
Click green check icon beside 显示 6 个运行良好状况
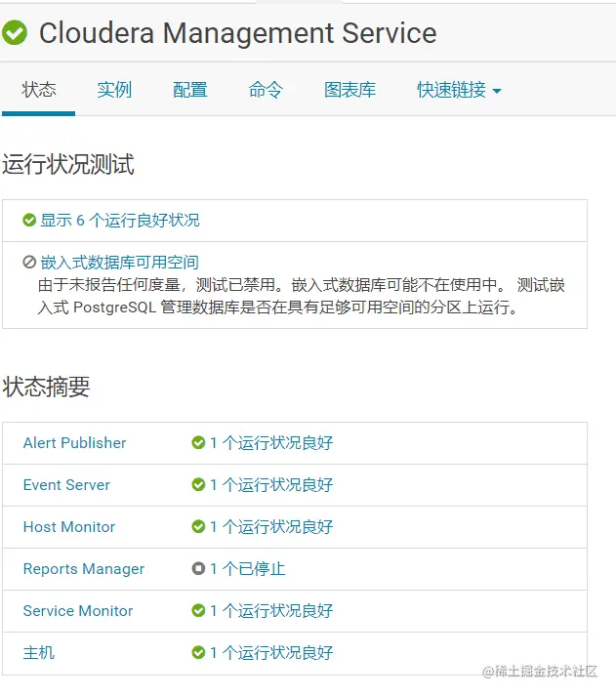[x=29, y=220]
